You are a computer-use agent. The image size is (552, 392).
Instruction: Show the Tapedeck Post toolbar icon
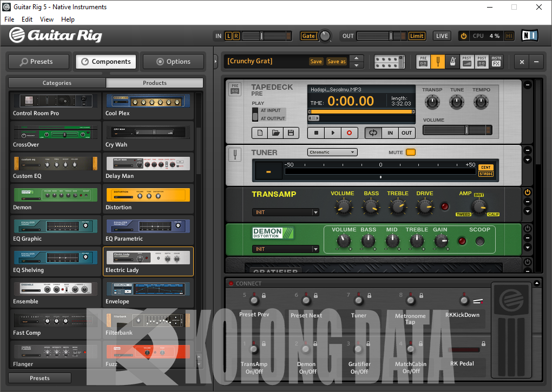tap(482, 62)
